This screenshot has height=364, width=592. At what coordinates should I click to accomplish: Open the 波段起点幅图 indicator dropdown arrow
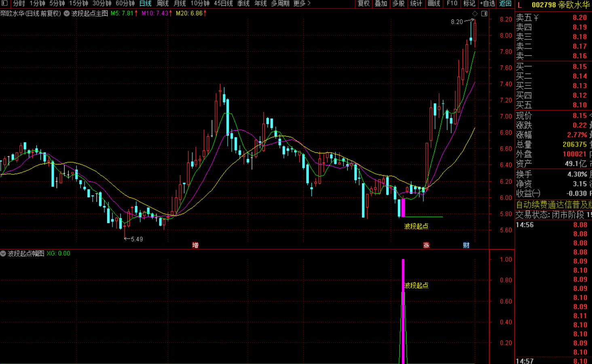[3, 254]
